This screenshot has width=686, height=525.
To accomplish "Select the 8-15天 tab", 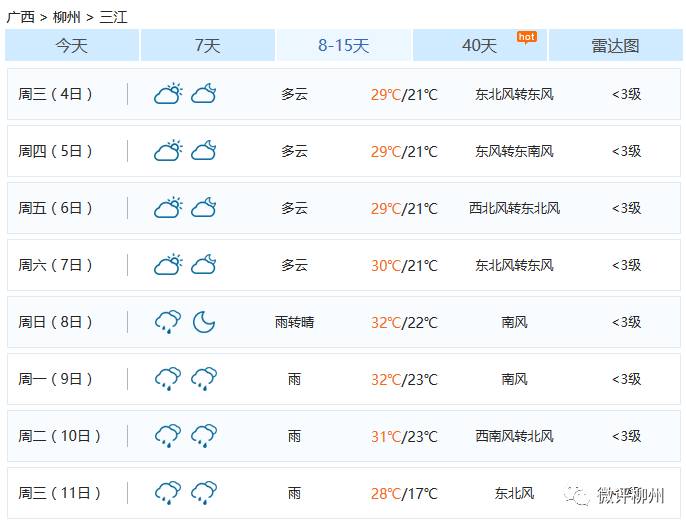I will click(x=344, y=45).
